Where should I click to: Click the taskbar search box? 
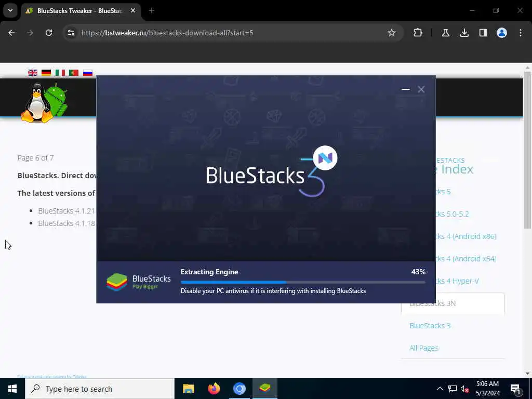coord(99,389)
